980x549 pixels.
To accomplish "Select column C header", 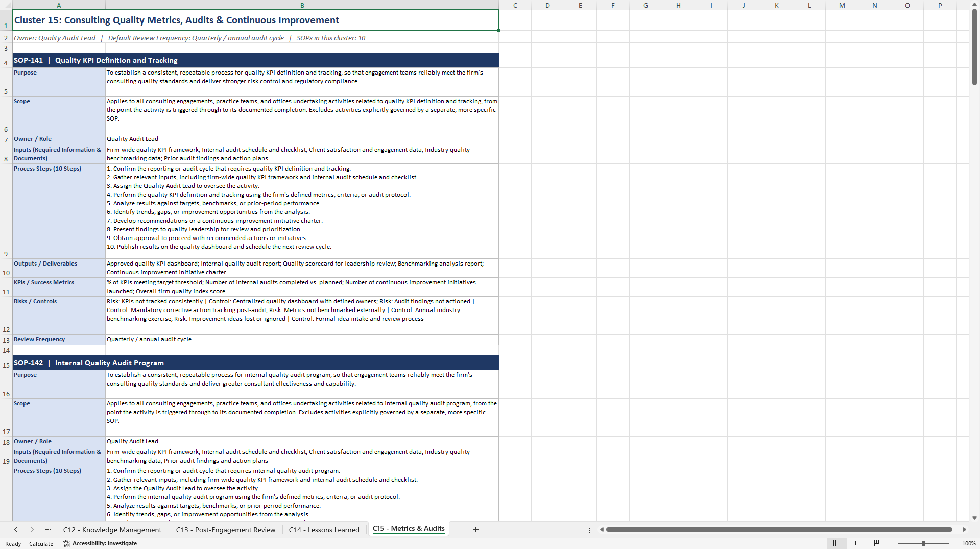I will (x=515, y=5).
